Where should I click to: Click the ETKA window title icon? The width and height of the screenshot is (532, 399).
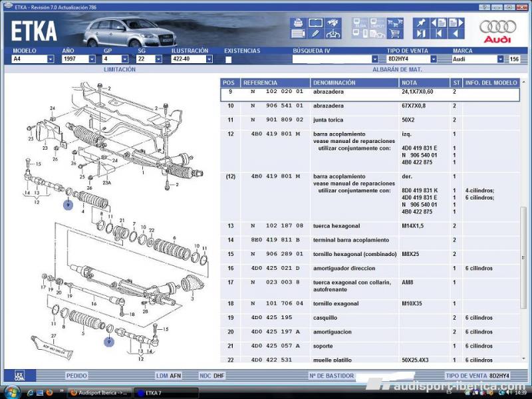8,7
